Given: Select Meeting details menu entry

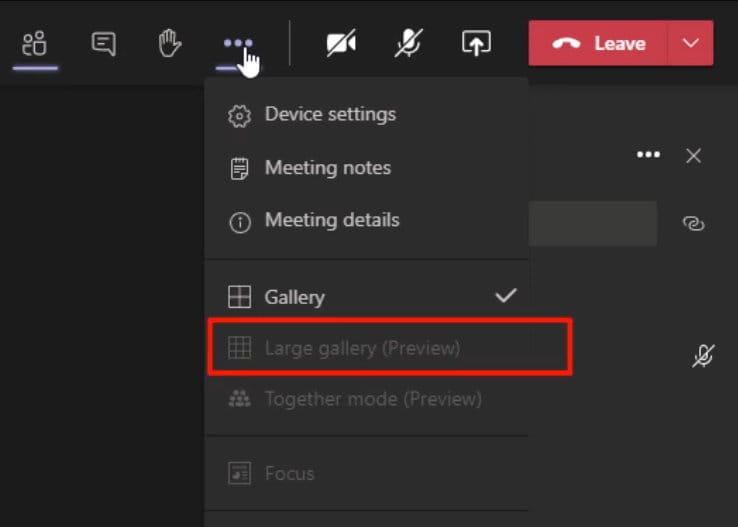Looking at the screenshot, I should tap(331, 221).
